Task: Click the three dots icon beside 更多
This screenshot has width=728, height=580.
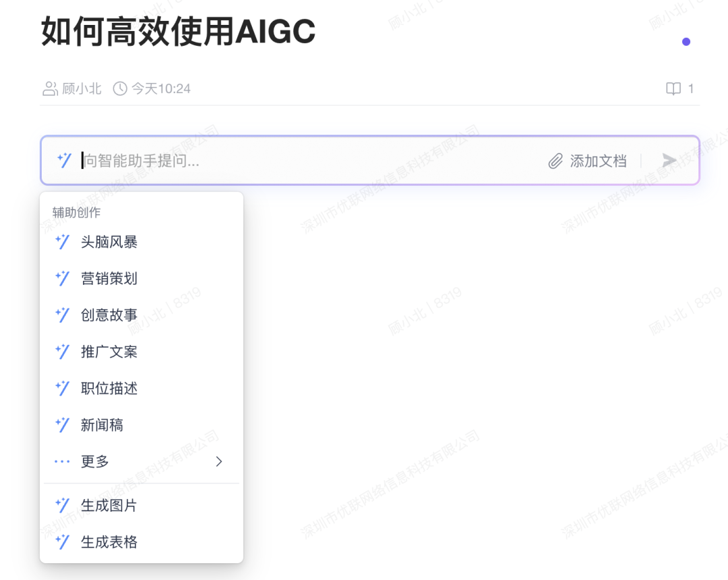Action: tap(62, 461)
